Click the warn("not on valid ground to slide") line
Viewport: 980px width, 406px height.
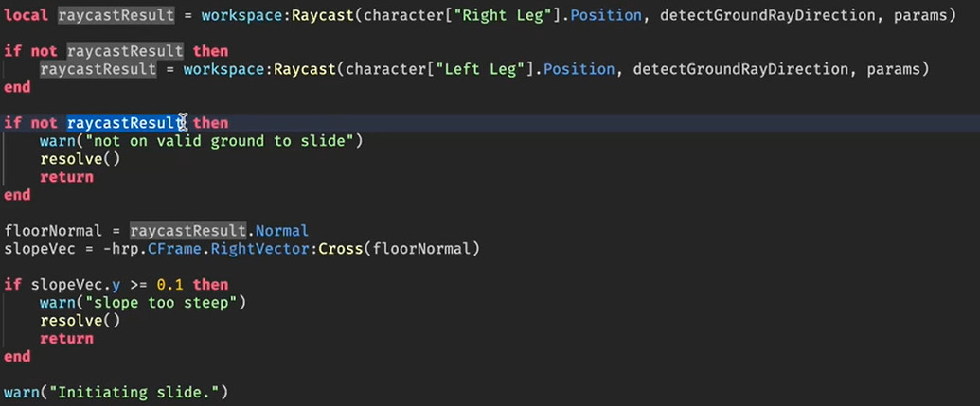202,141
